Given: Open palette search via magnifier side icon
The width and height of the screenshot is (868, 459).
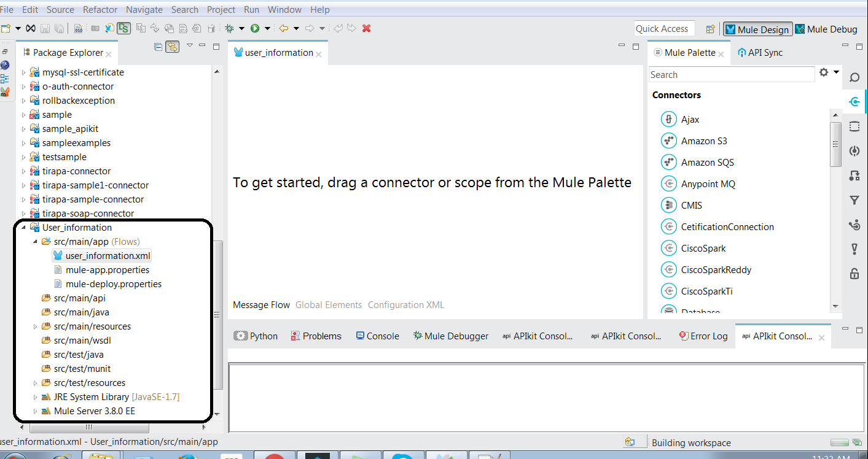Looking at the screenshot, I should pyautogui.click(x=854, y=77).
